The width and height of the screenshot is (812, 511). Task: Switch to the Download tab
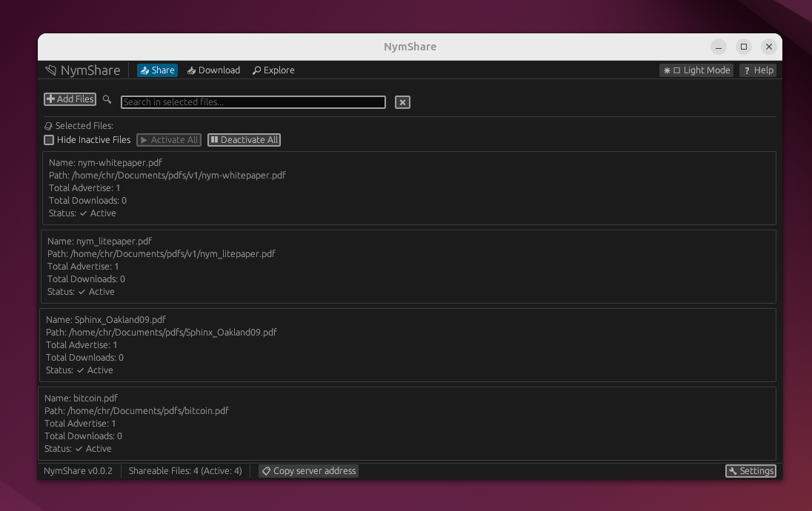click(x=213, y=70)
